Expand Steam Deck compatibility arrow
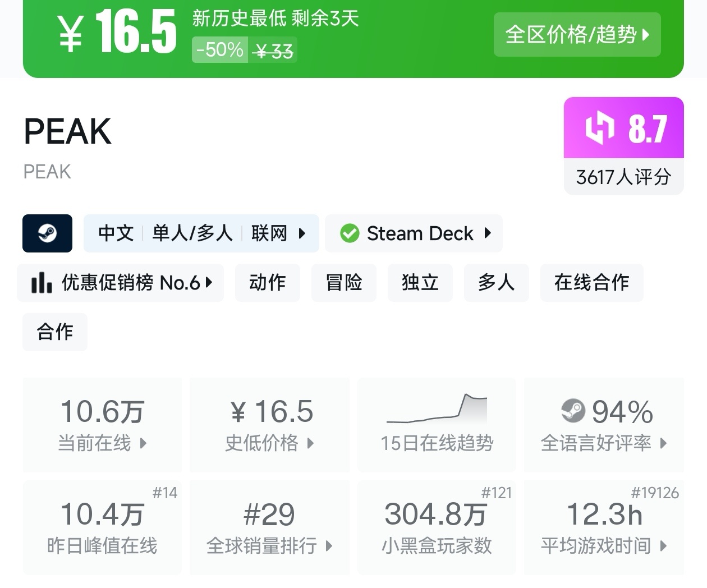 click(488, 233)
